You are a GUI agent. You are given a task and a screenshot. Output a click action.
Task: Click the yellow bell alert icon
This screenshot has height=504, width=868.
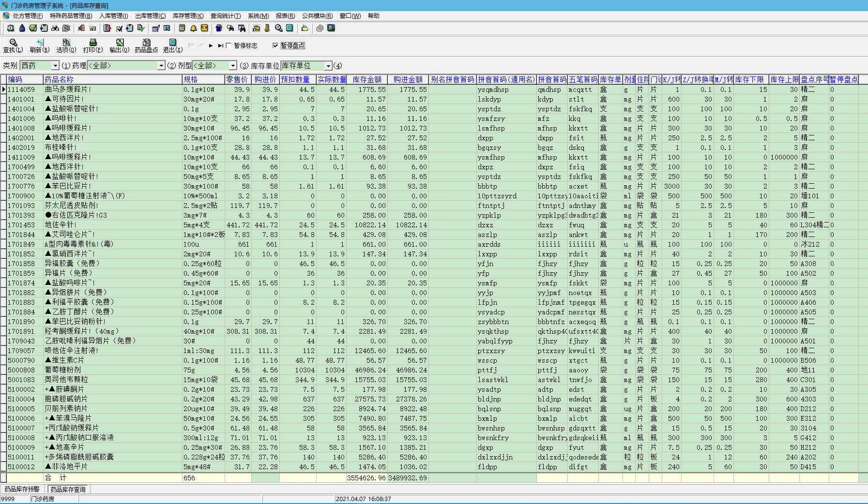(193, 28)
